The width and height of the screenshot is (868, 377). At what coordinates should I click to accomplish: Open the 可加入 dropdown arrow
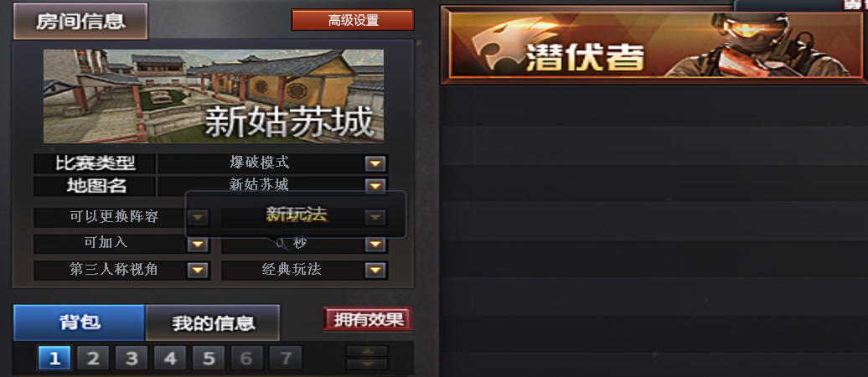pos(198,244)
